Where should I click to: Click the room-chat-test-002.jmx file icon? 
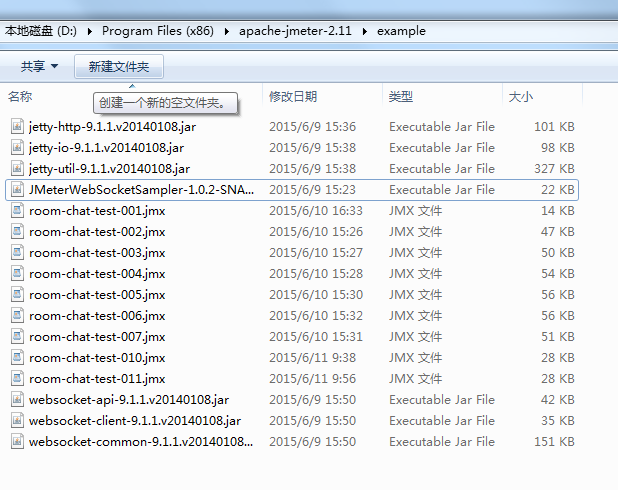click(17, 232)
